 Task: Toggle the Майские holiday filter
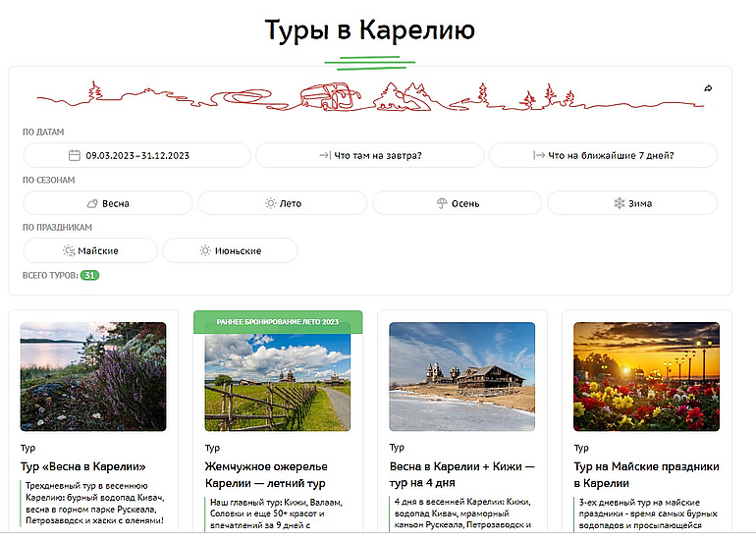tap(90, 250)
